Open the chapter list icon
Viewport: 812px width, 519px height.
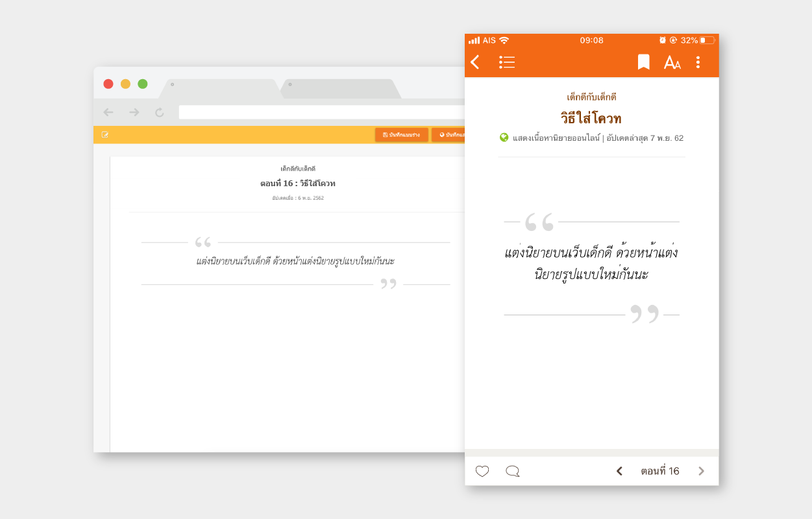click(507, 62)
